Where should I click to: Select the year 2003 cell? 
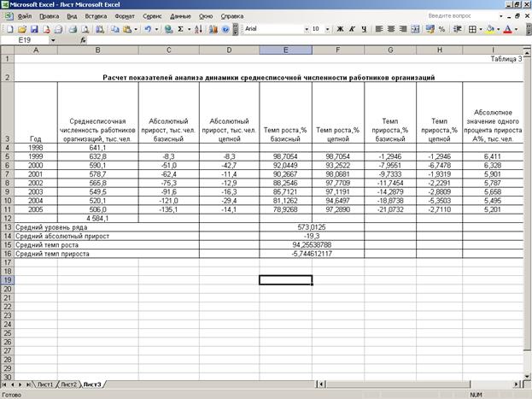tap(36, 192)
